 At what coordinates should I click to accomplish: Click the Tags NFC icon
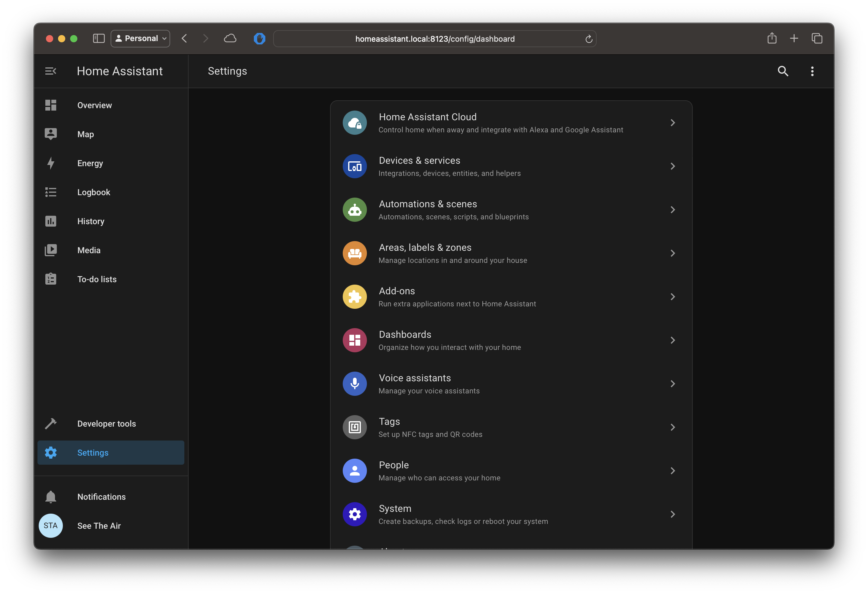click(x=355, y=427)
